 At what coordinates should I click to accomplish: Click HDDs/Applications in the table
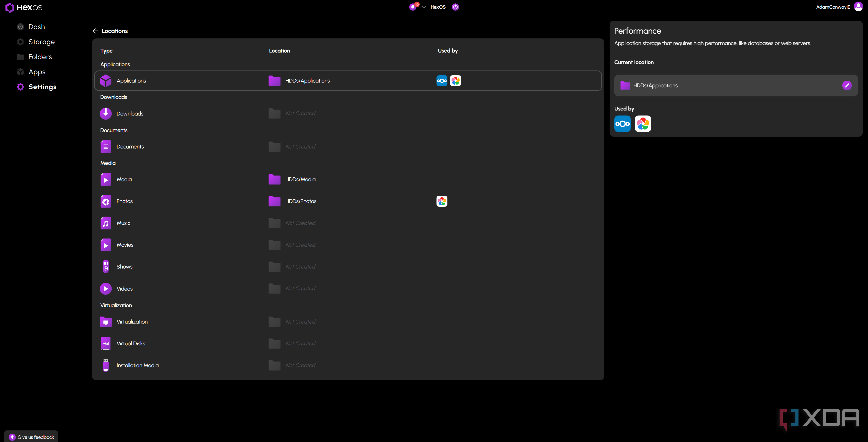[299, 81]
